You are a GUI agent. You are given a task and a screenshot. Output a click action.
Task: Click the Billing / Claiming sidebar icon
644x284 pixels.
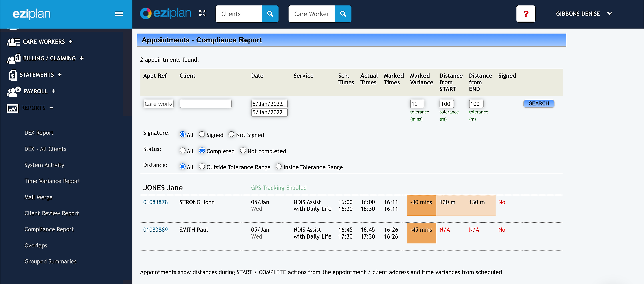tap(14, 59)
